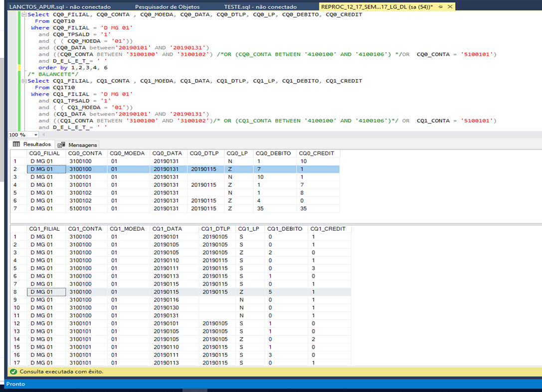Viewport: 542px width, 392px height.
Task: Click the green success check icon
Action: [13, 372]
